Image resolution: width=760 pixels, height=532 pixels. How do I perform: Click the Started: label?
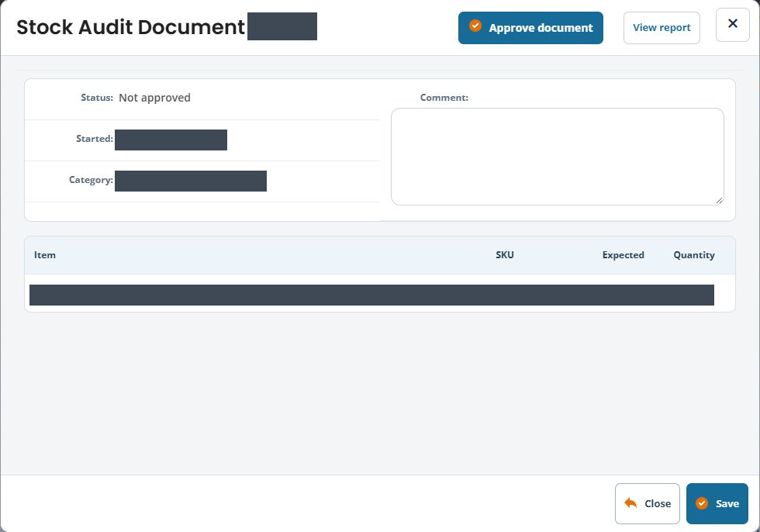[95, 139]
